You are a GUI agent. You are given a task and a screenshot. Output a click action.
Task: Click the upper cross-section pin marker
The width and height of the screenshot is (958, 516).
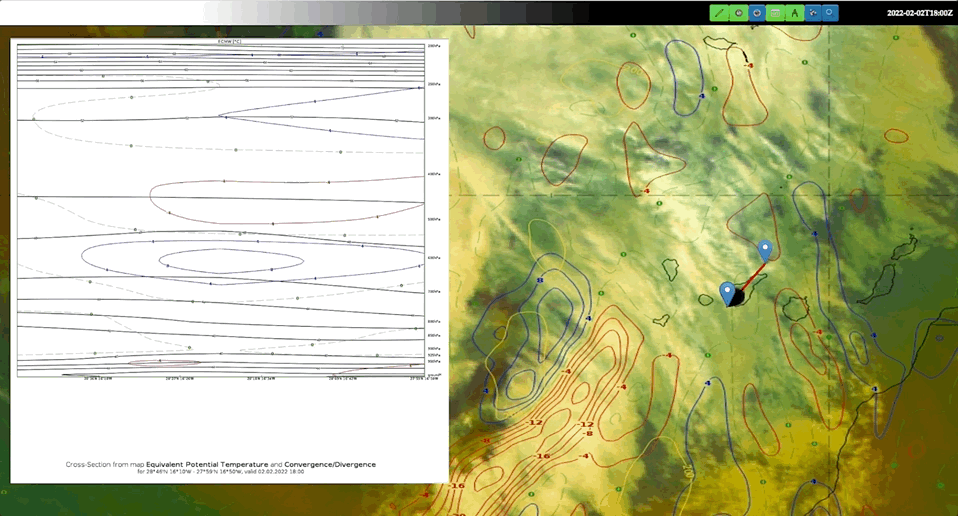(x=765, y=251)
